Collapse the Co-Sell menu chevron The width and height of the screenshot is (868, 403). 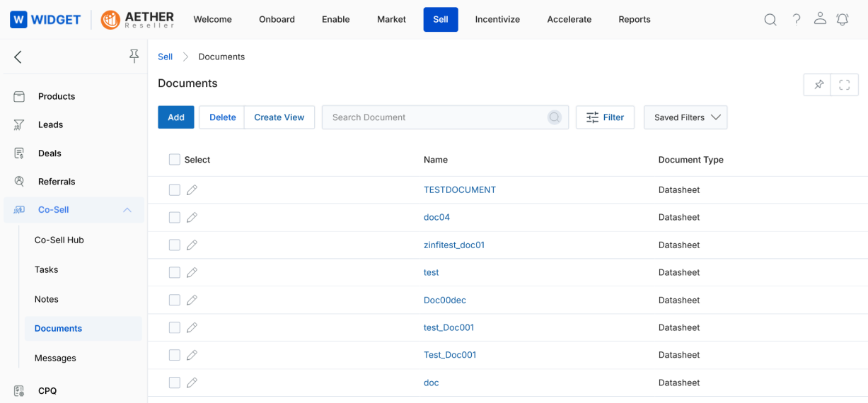point(127,210)
